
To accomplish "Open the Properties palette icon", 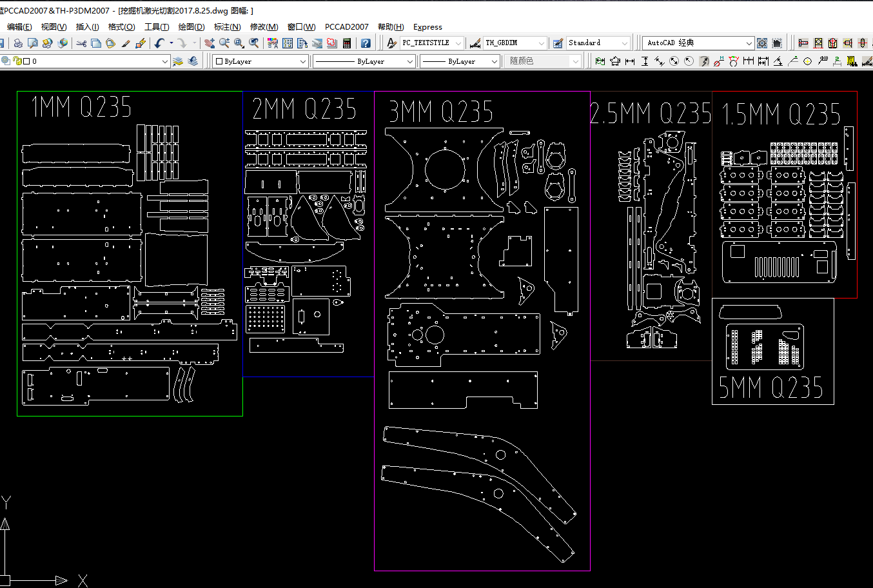I will tap(273, 43).
